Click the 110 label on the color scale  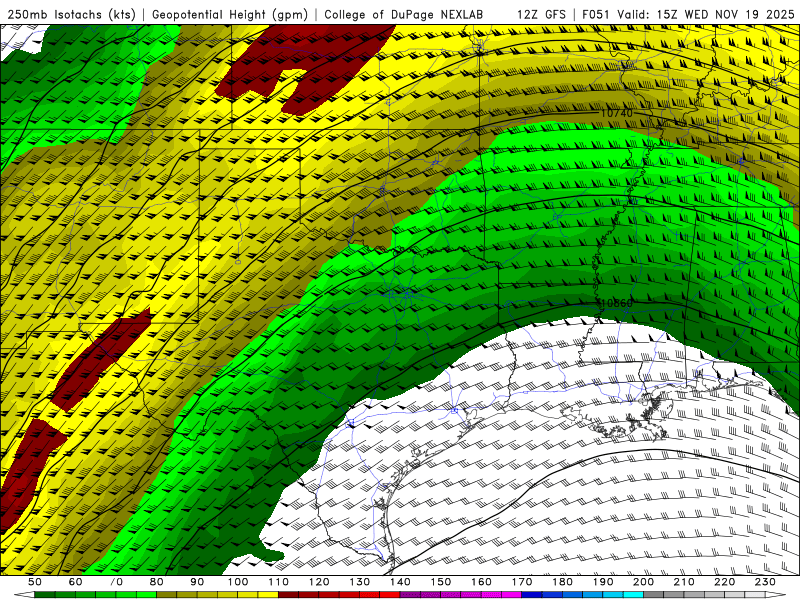point(279,582)
